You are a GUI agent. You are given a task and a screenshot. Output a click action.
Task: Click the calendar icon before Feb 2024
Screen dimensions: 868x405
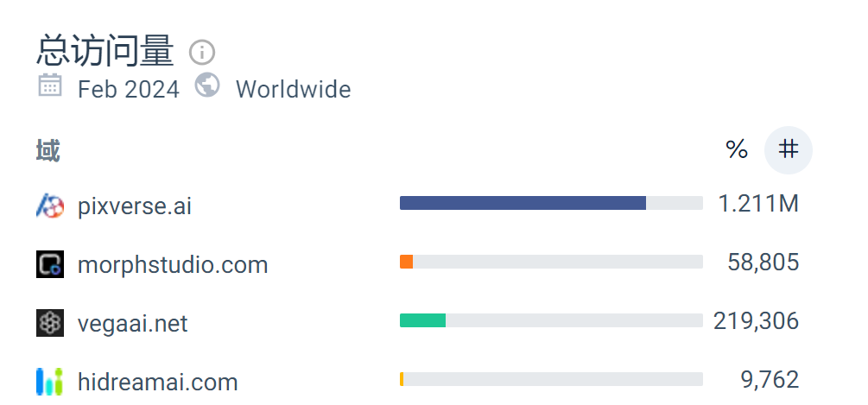click(50, 85)
